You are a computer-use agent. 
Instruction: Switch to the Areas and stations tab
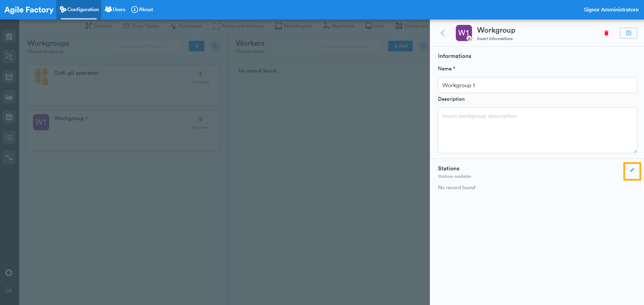[x=238, y=26]
